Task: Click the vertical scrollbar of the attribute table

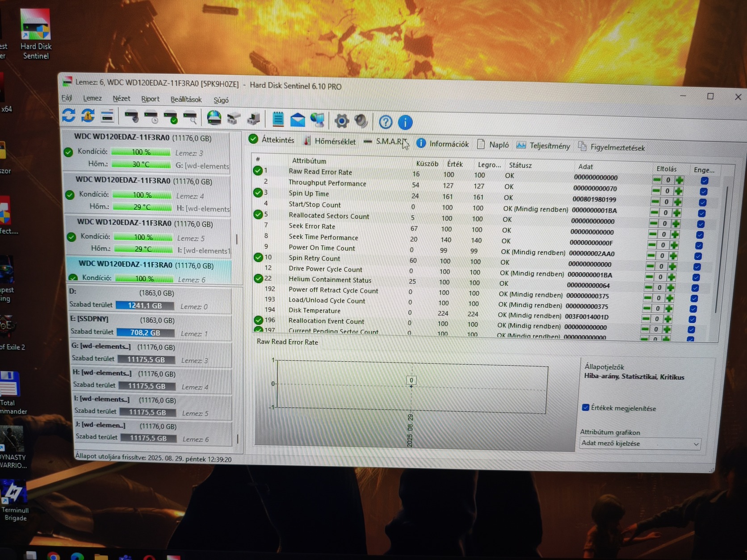Action: (722, 250)
